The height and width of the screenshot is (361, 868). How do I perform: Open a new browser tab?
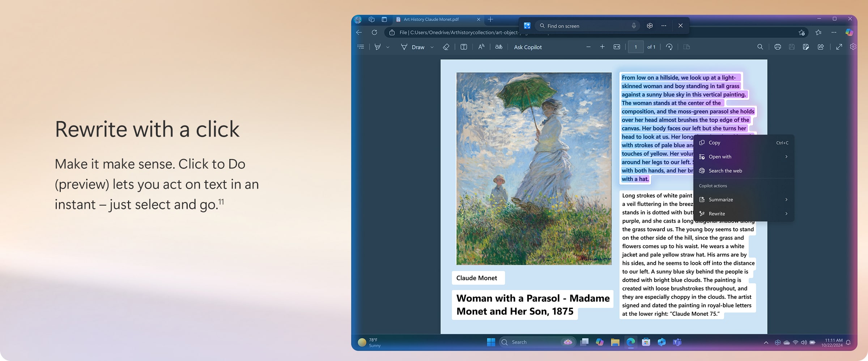click(490, 20)
